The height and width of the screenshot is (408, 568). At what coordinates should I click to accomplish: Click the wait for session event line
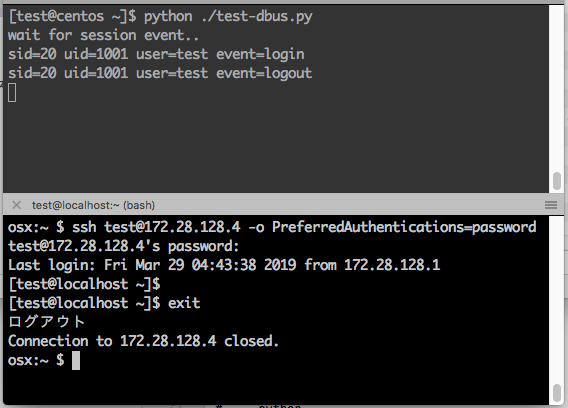(103, 36)
